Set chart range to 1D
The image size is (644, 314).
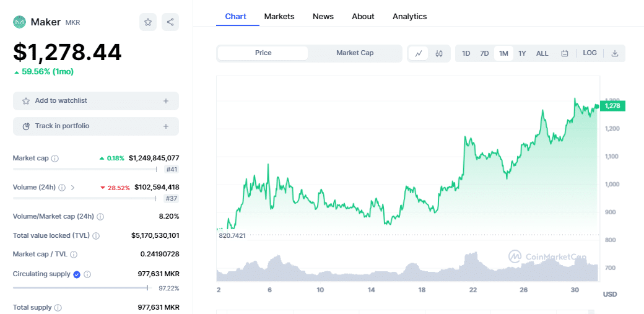[466, 53]
